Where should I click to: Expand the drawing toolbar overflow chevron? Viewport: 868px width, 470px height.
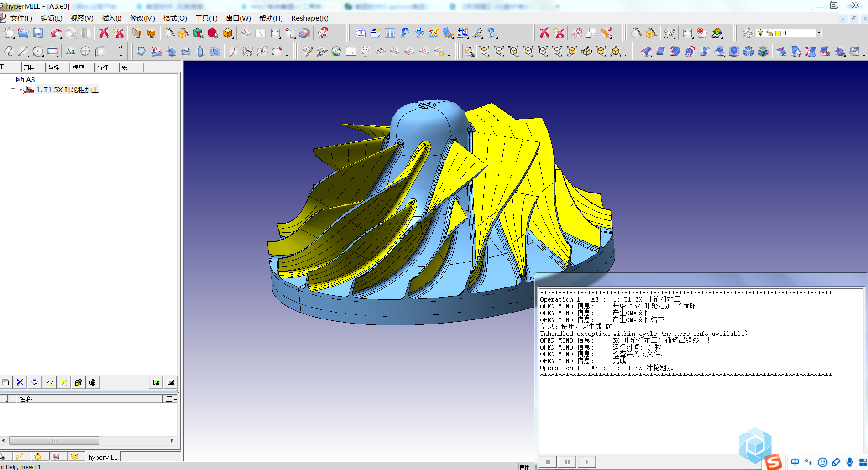coord(120,47)
